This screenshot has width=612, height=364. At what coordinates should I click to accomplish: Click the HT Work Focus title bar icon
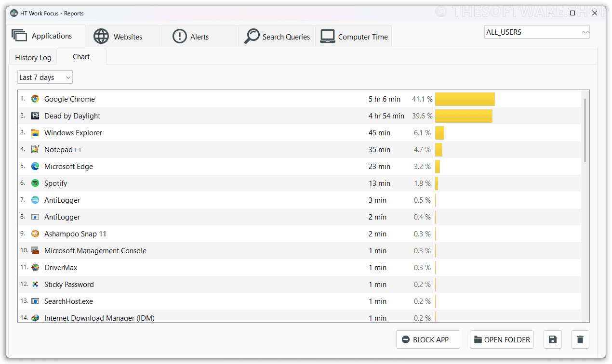[14, 13]
